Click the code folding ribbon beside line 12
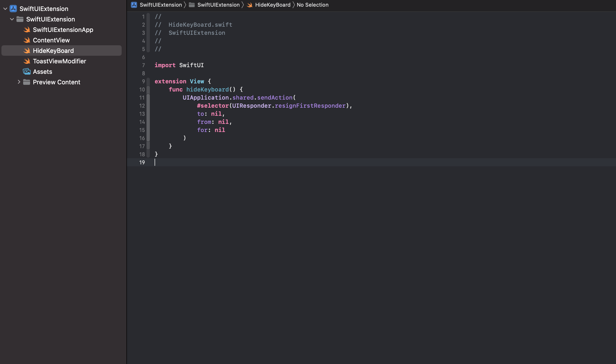The height and width of the screenshot is (364, 616). point(148,106)
